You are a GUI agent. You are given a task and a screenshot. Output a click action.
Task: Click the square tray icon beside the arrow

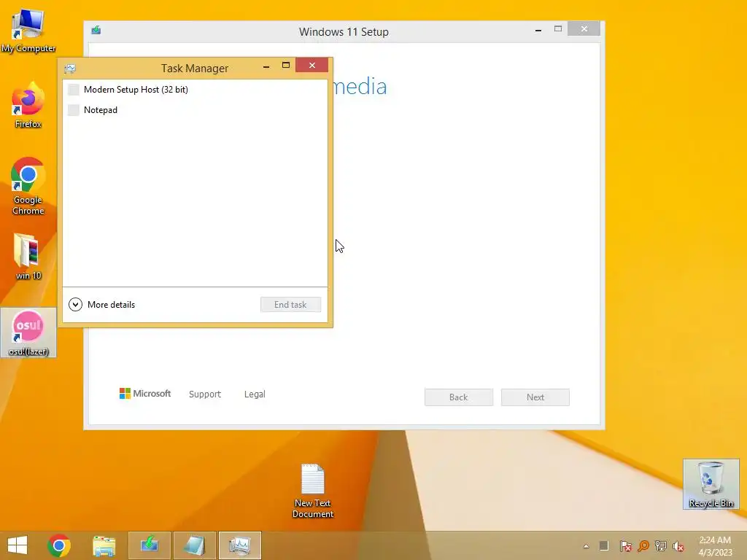[604, 546]
